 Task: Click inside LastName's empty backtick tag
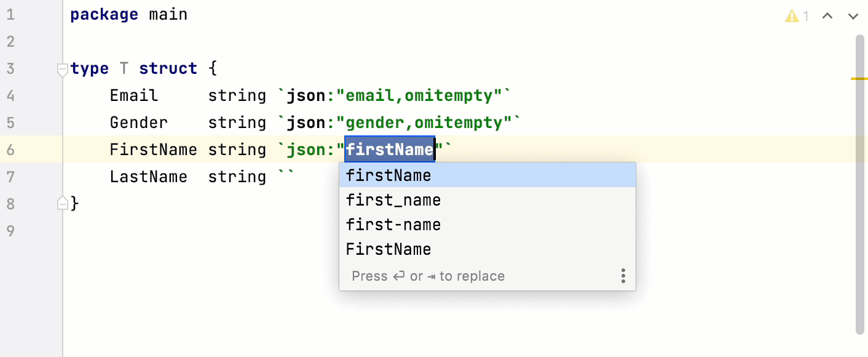[x=285, y=176]
